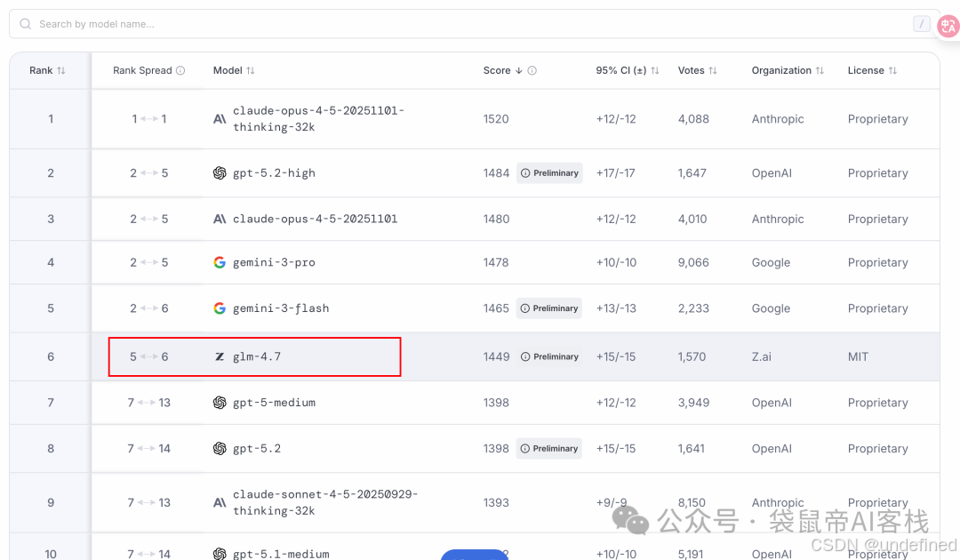
Task: Select rank number 4 cell
Action: click(x=51, y=262)
